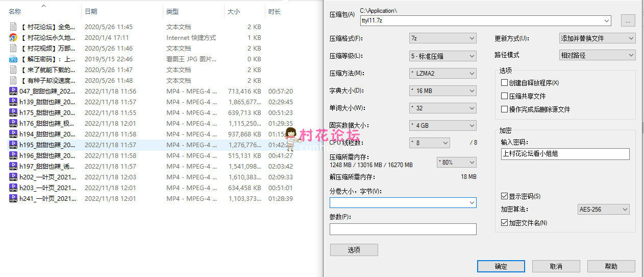
Task: Click the h241 MP4 file icon
Action: [x=13, y=199]
